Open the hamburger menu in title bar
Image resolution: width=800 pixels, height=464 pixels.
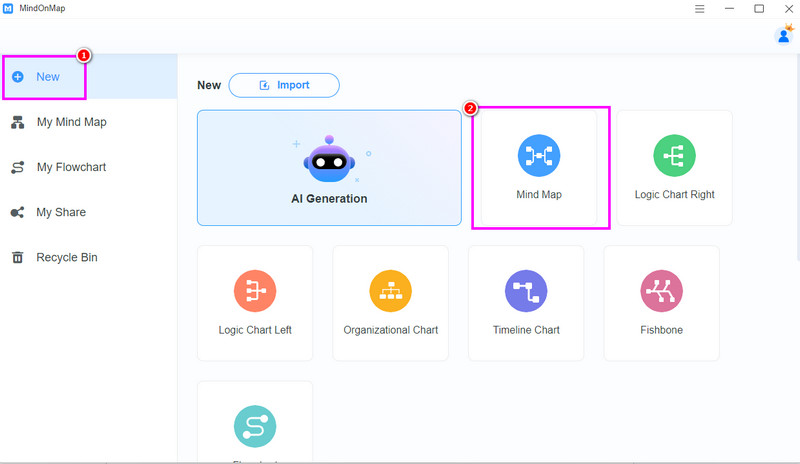(x=699, y=9)
